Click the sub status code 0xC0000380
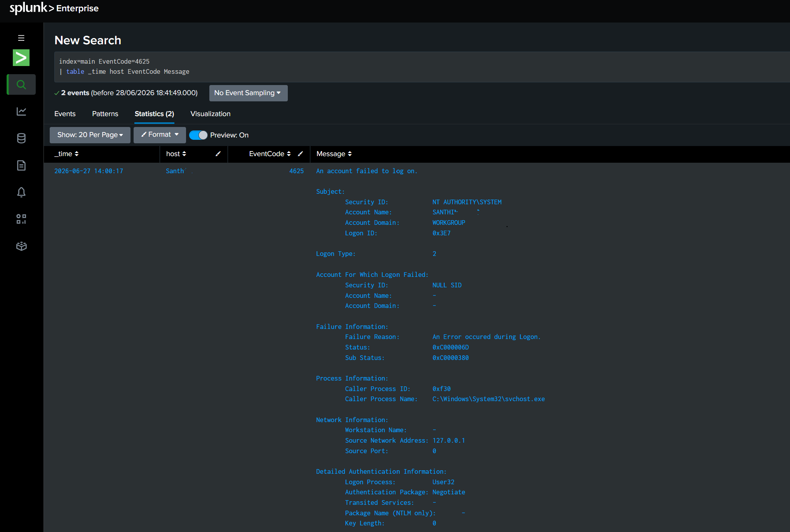The width and height of the screenshot is (790, 532). pyautogui.click(x=451, y=358)
